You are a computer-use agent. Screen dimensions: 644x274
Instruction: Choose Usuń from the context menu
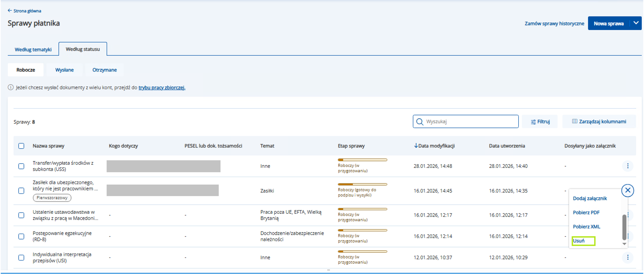pyautogui.click(x=579, y=241)
